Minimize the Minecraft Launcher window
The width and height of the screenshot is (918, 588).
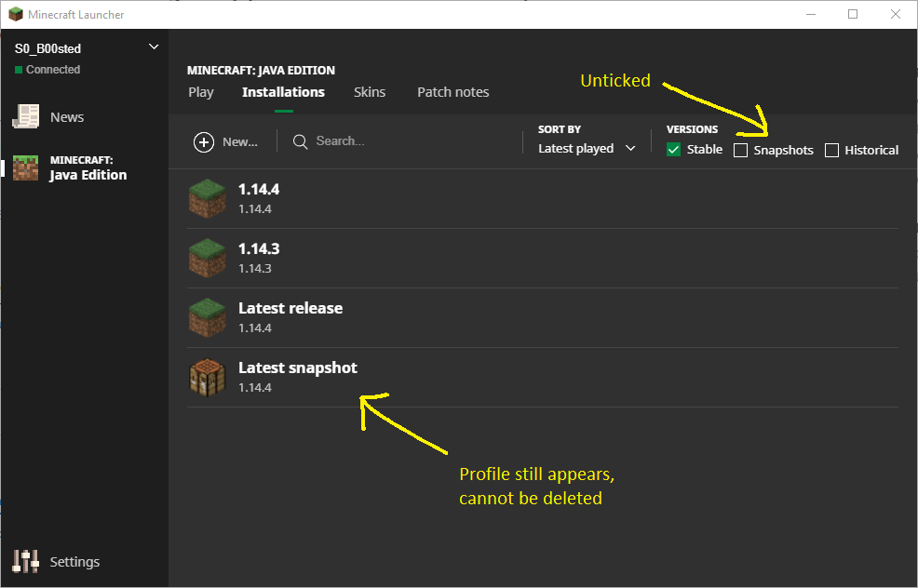[811, 14]
